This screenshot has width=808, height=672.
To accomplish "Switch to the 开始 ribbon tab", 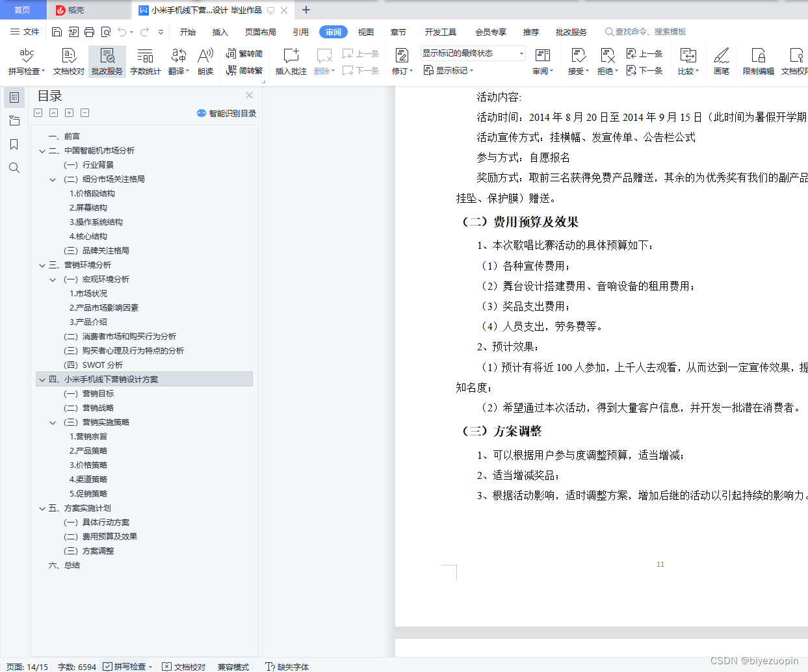I will [x=188, y=32].
